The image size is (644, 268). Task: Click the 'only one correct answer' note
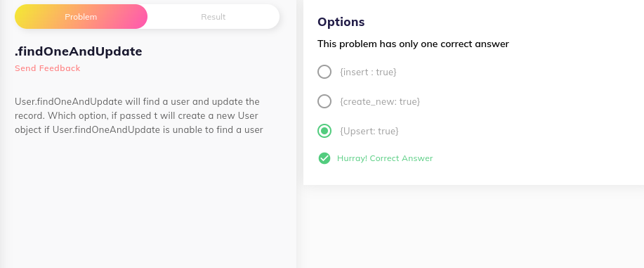click(x=413, y=44)
